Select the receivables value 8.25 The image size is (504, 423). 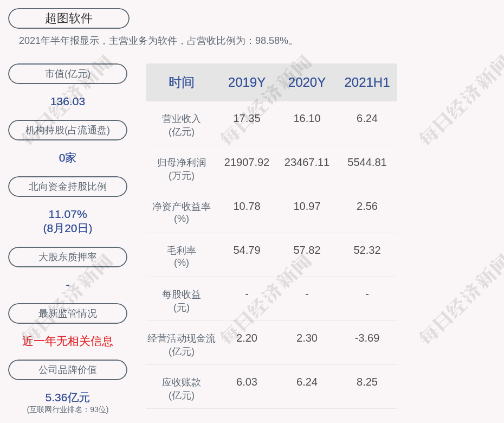pyautogui.click(x=367, y=382)
